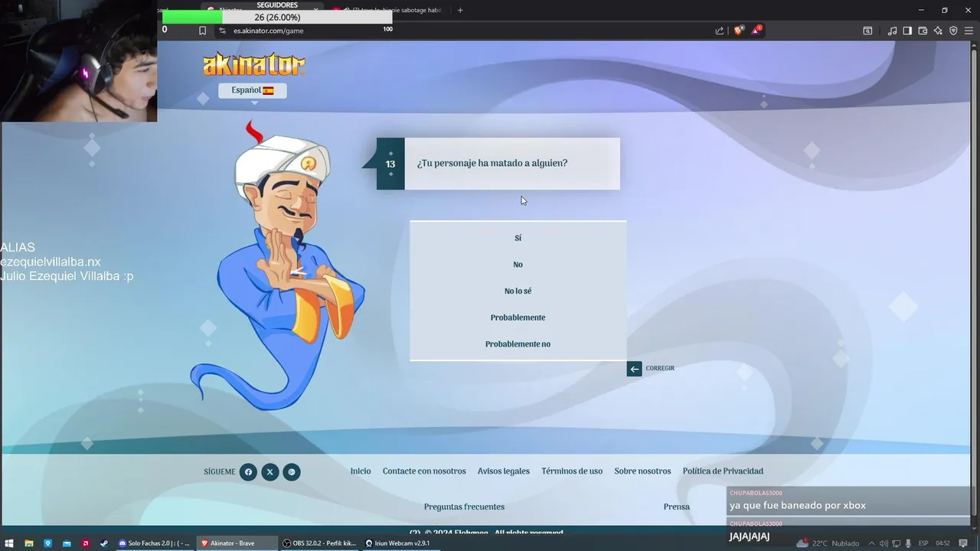Viewport: 980px width, 551px height.
Task: Answer "No" to the question
Action: pyautogui.click(x=518, y=265)
